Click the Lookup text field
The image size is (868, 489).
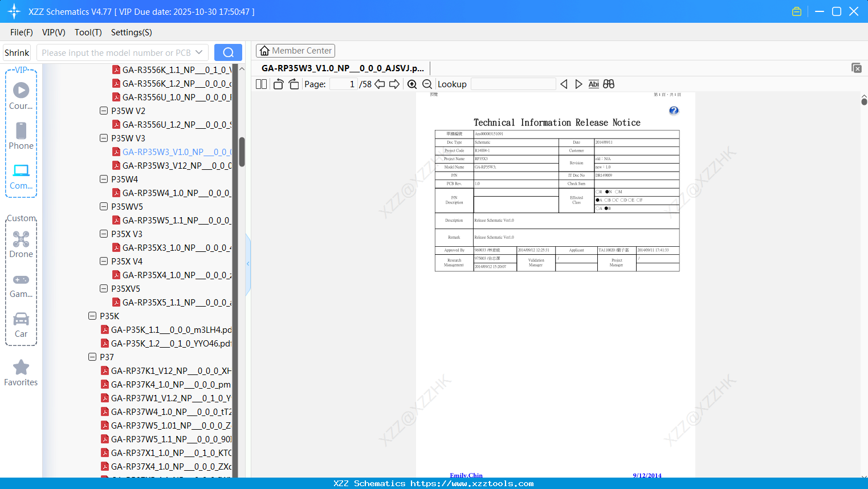click(513, 84)
